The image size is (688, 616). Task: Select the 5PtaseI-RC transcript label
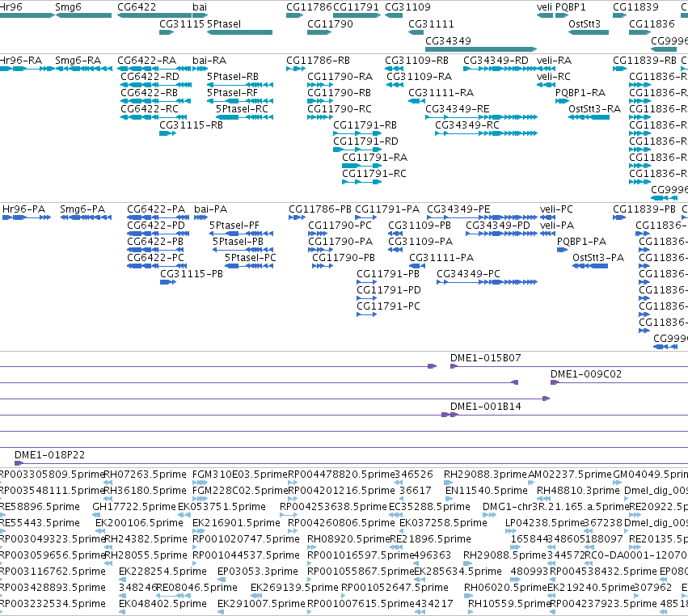[x=242, y=109]
